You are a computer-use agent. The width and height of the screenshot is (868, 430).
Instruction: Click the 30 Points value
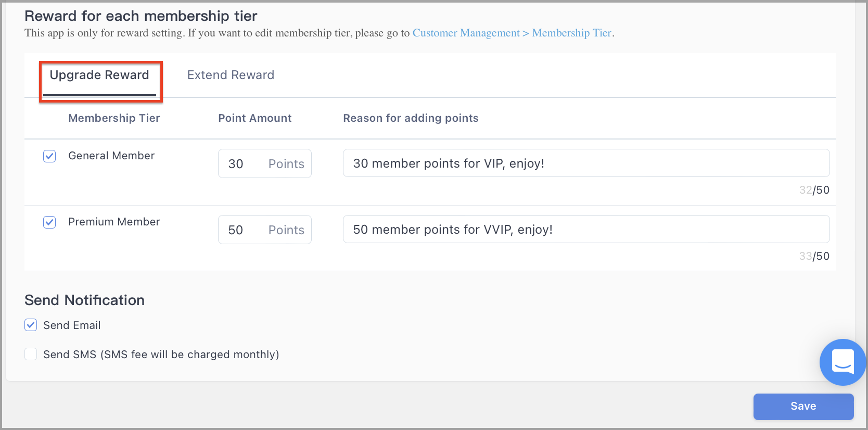(x=235, y=163)
